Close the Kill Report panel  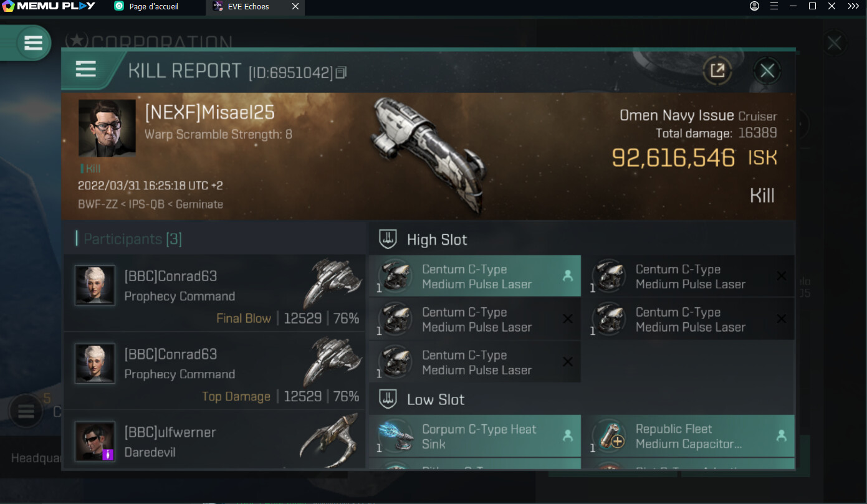(x=767, y=71)
